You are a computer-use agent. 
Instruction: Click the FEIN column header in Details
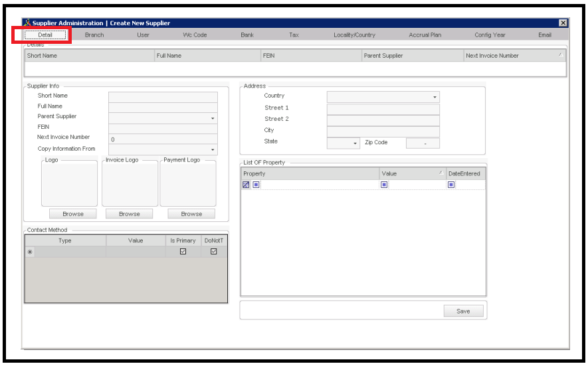coord(311,55)
